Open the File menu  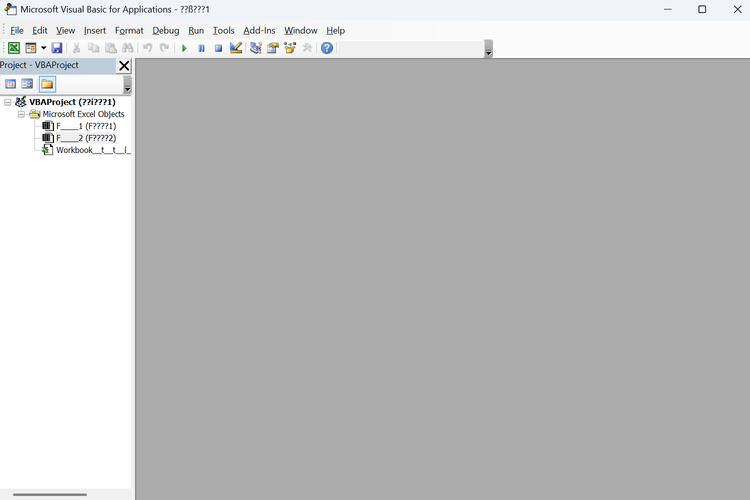pyautogui.click(x=17, y=31)
